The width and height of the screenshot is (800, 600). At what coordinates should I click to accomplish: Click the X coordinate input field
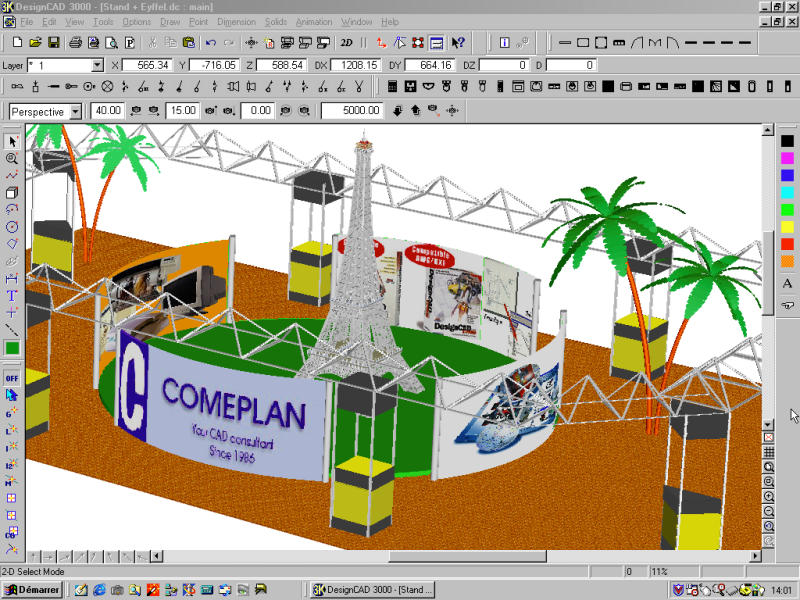click(x=148, y=65)
